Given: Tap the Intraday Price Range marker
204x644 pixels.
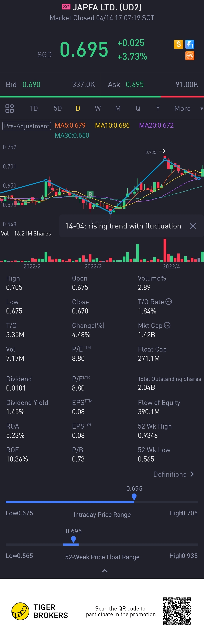Looking at the screenshot, I should (x=134, y=496).
